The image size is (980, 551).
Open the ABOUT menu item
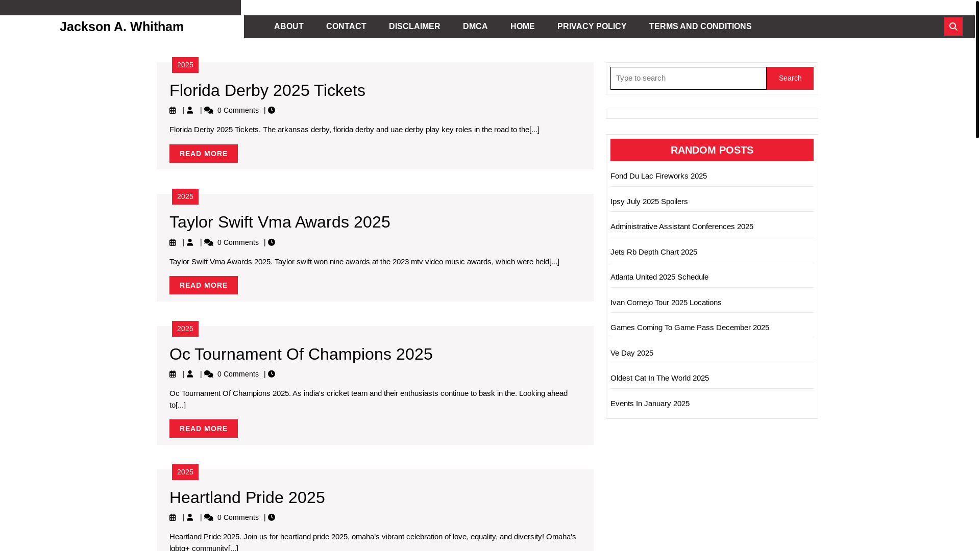(x=289, y=27)
